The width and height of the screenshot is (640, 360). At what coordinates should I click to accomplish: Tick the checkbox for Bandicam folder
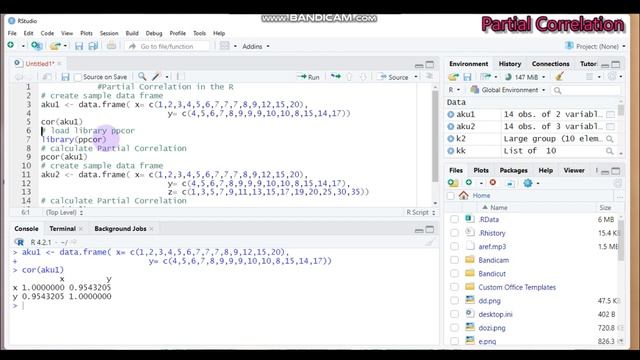[454, 260]
